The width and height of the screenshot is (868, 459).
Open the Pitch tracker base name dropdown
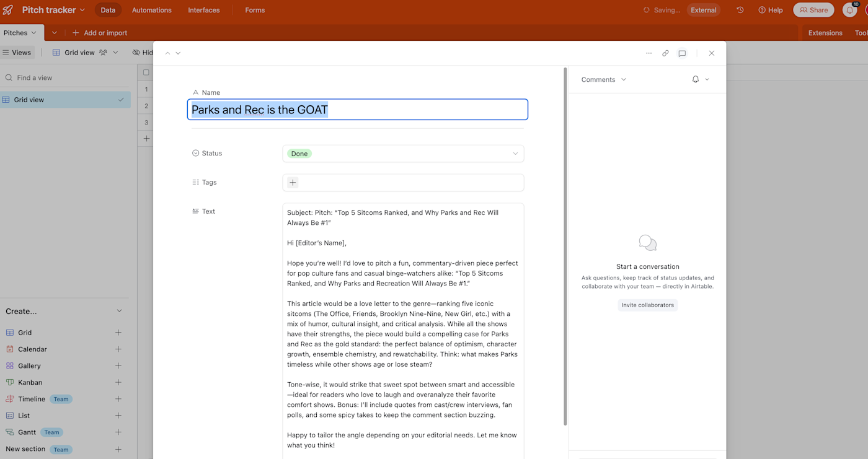click(53, 10)
